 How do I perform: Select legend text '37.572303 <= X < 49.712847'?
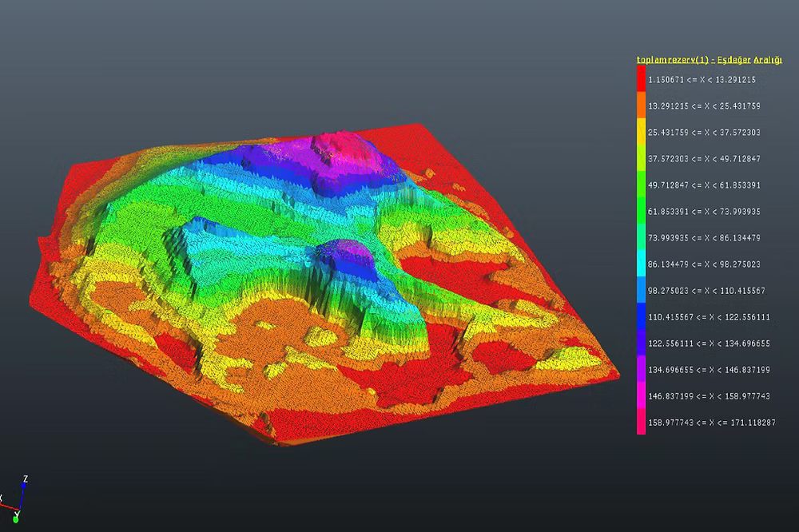[x=704, y=159]
